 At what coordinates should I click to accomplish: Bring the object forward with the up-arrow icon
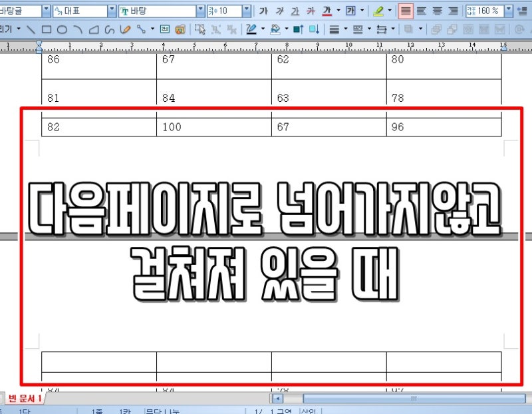298,29
